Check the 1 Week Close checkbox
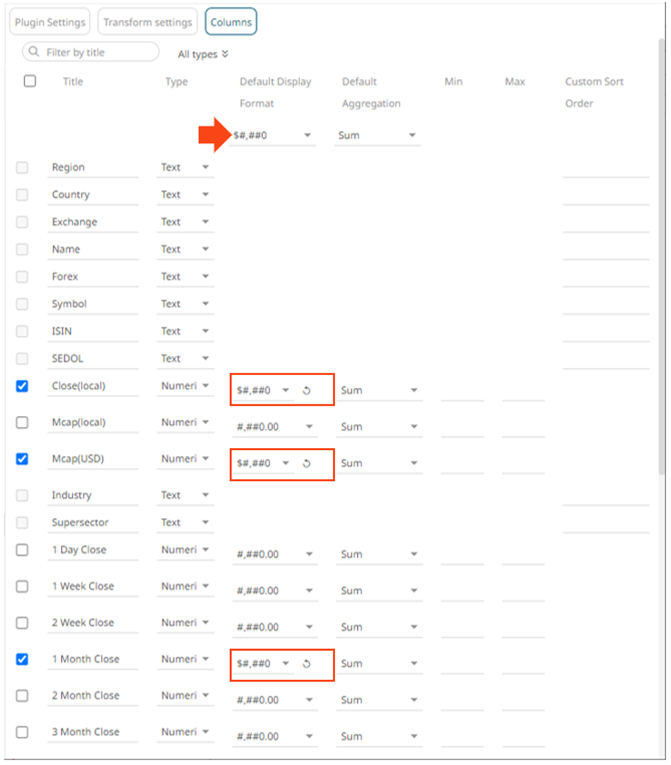Image resolution: width=671 pixels, height=765 pixels. (22, 586)
